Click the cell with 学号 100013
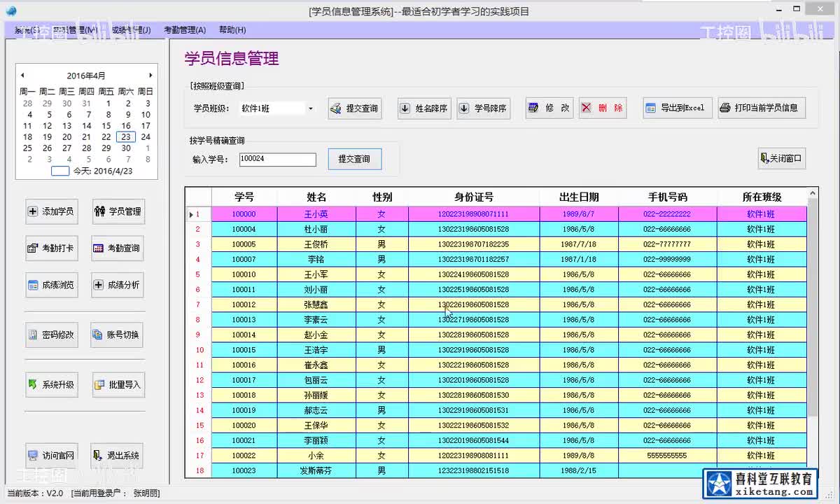 (244, 320)
